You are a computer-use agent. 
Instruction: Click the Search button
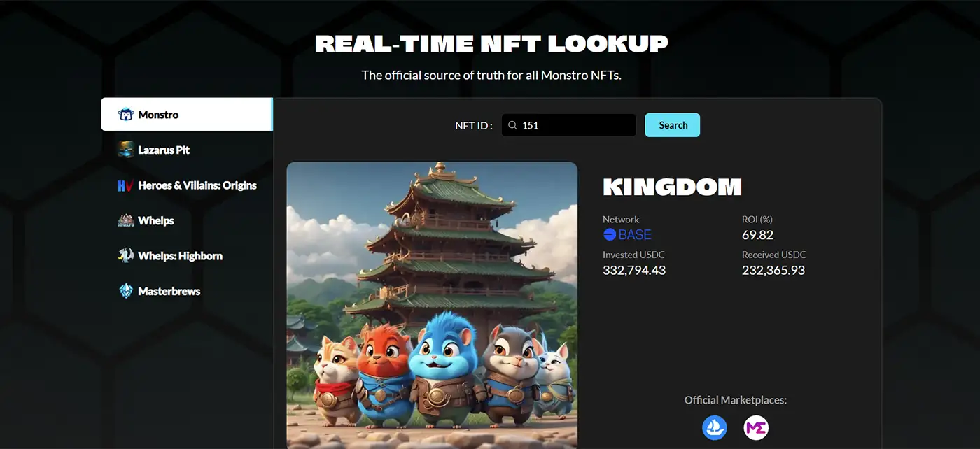point(673,125)
